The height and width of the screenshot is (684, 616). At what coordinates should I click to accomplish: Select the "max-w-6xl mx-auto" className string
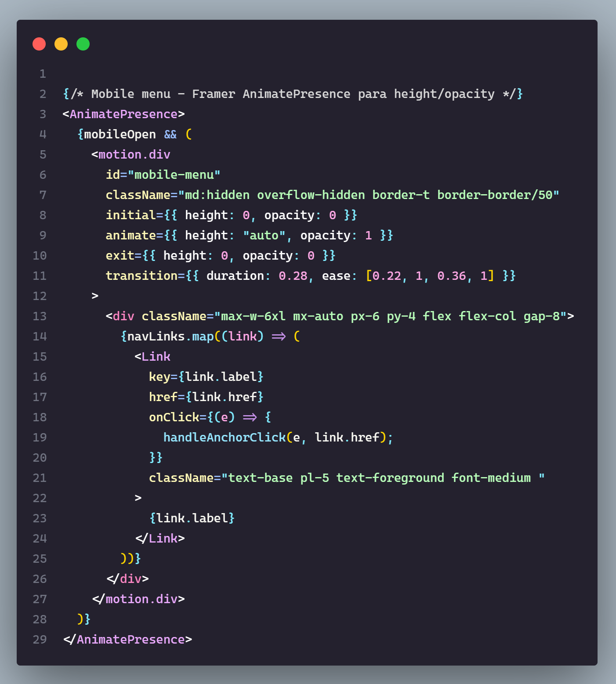coord(390,316)
